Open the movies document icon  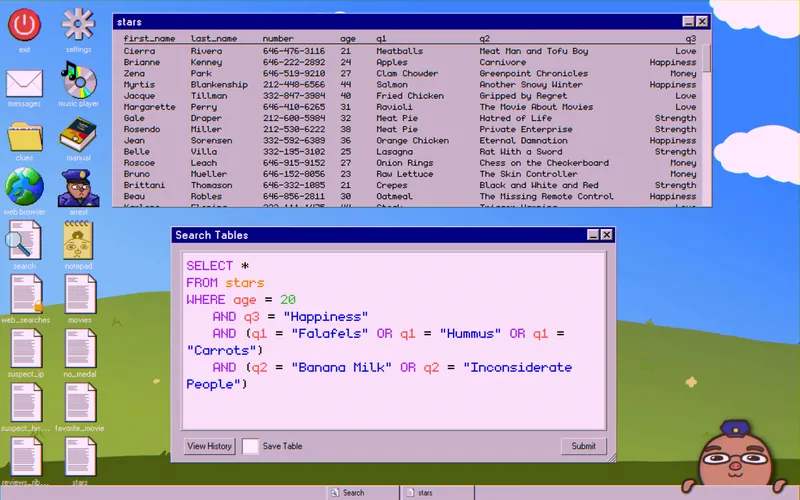[80, 294]
